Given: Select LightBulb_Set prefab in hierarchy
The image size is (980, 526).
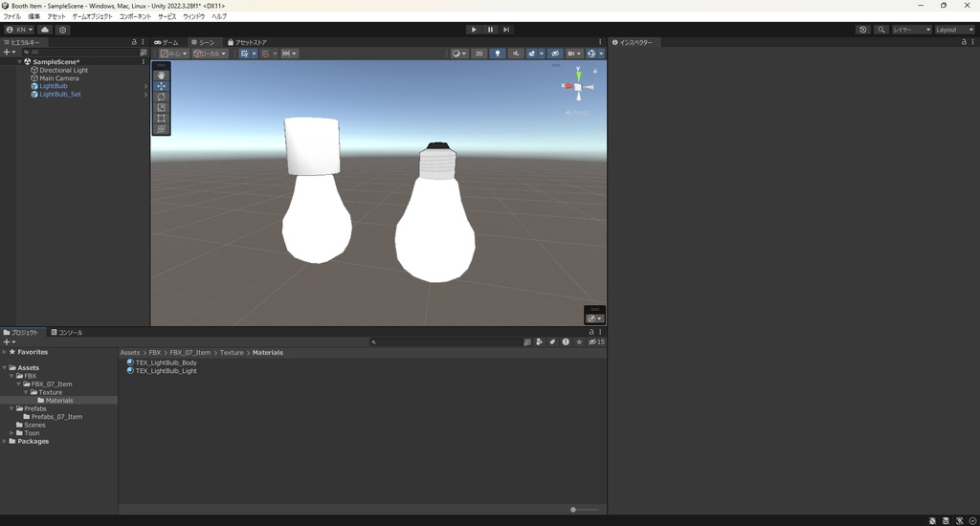Looking at the screenshot, I should [x=60, y=95].
